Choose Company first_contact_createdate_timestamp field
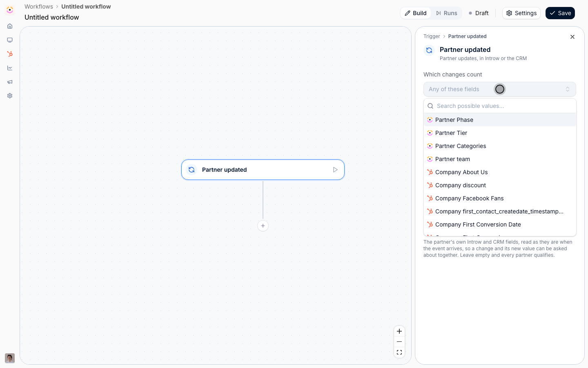 point(500,211)
